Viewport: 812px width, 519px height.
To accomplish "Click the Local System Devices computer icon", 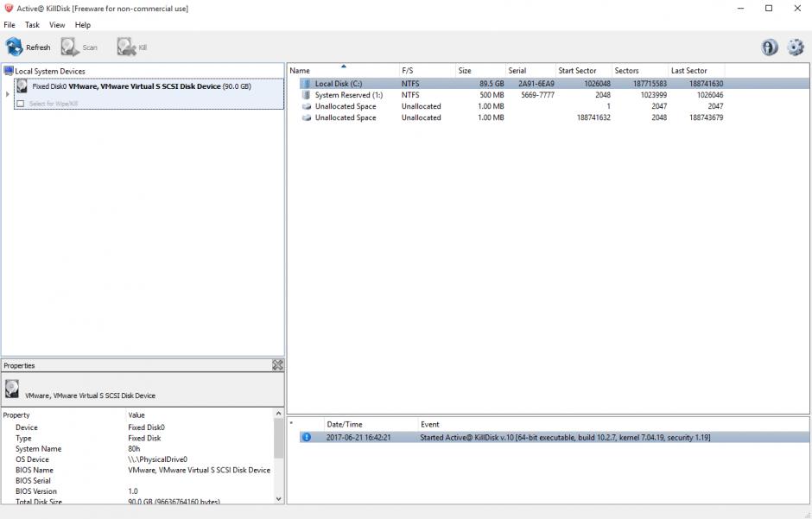I will pos(9,71).
